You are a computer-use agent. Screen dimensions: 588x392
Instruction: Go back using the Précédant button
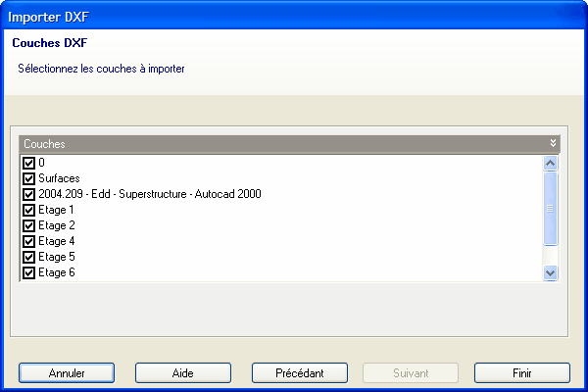click(x=300, y=373)
